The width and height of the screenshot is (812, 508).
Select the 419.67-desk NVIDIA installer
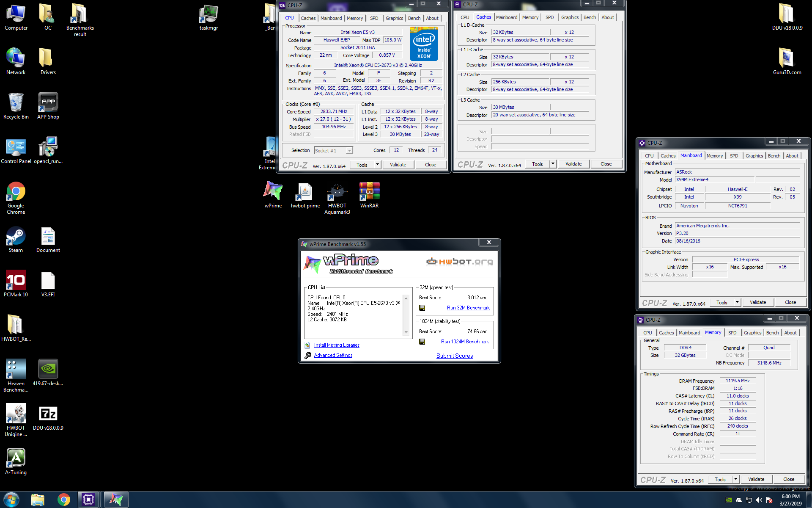(x=48, y=373)
